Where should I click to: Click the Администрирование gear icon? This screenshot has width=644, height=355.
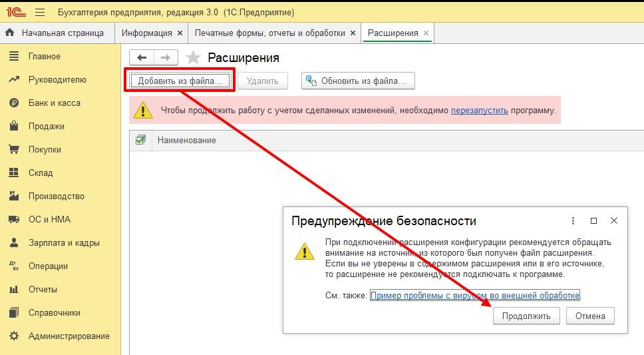point(14,336)
